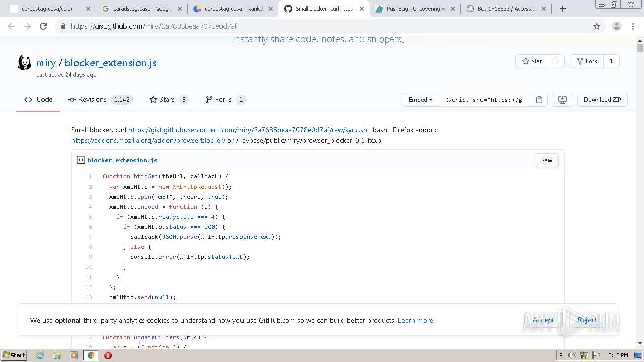
Task: Open gist in GitHub Desktop icon
Action: [562, 100]
